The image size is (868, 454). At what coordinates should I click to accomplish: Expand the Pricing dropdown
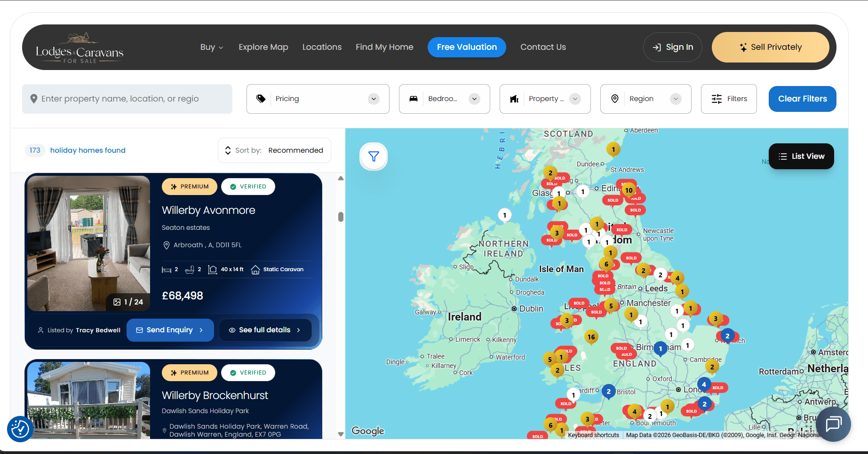pos(318,99)
